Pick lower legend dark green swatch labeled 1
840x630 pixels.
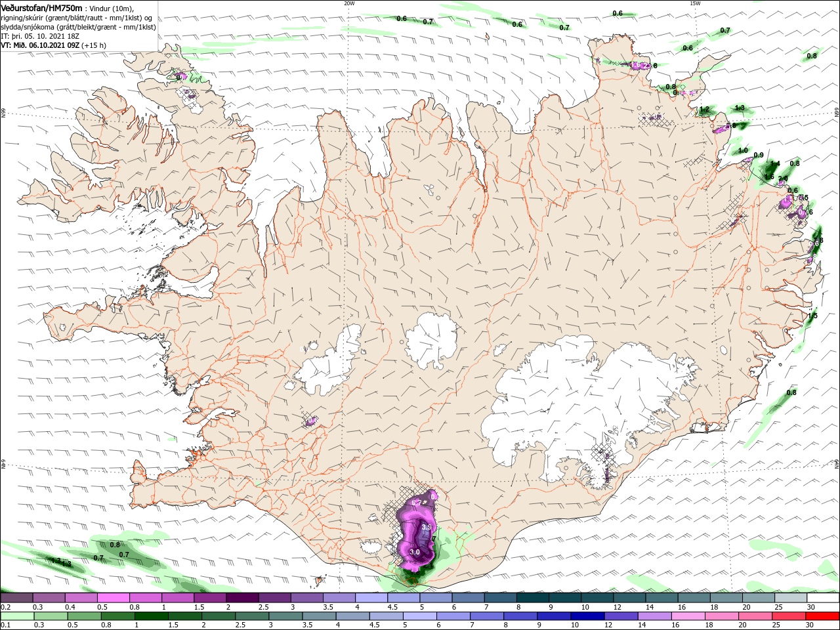click(151, 616)
